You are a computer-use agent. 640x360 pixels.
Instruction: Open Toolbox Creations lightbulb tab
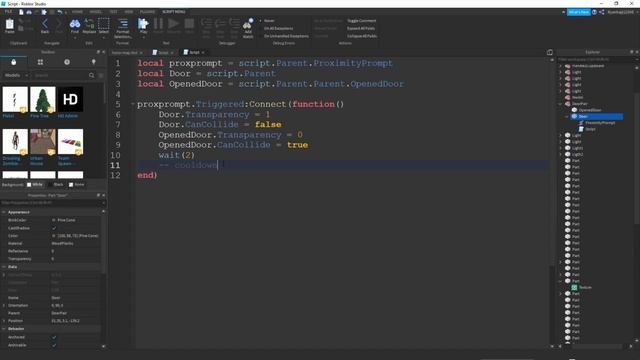(93, 62)
